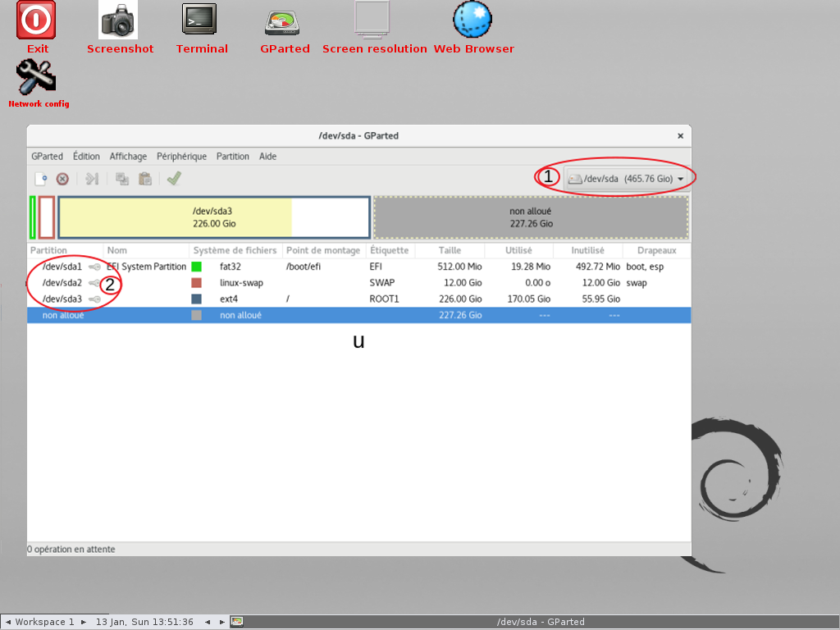Select the /dev/sda1 partition row
The image size is (840, 630).
359,267
